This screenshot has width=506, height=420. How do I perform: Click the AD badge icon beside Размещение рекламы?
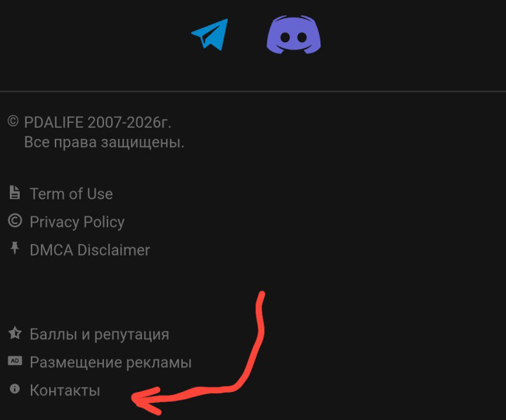click(x=15, y=360)
